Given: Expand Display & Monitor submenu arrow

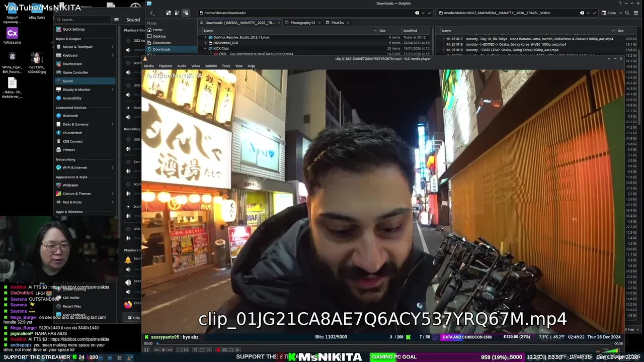Looking at the screenshot, I should coord(112,89).
